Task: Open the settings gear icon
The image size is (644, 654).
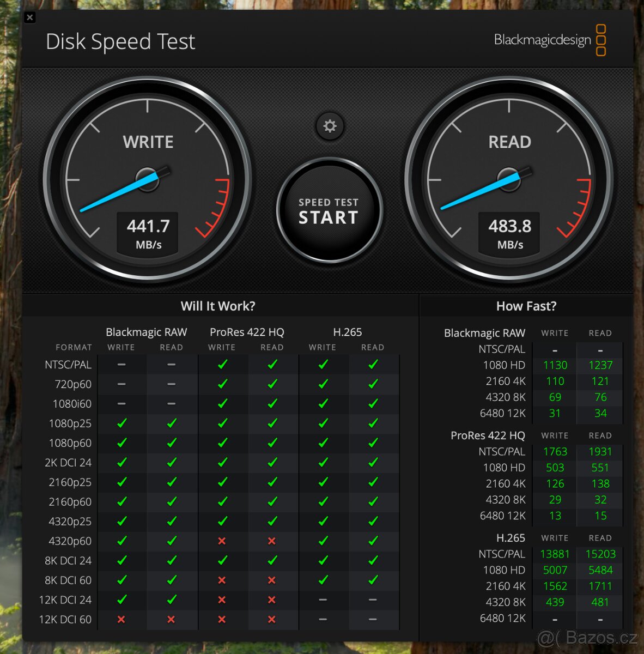Action: 329,126
